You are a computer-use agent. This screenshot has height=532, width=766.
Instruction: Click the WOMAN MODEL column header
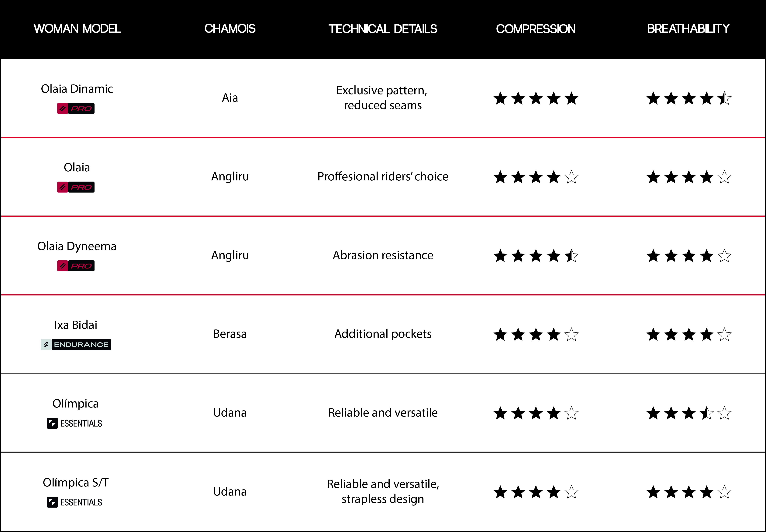pos(77,29)
